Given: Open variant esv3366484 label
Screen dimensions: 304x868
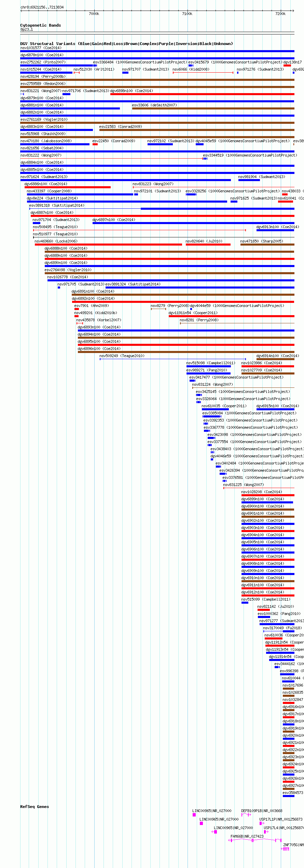Looking at the screenshot, I should coord(140,62).
